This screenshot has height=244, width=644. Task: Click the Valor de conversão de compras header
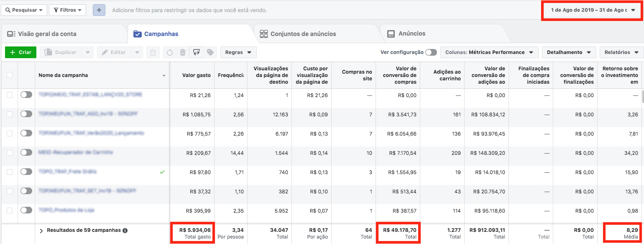point(398,75)
